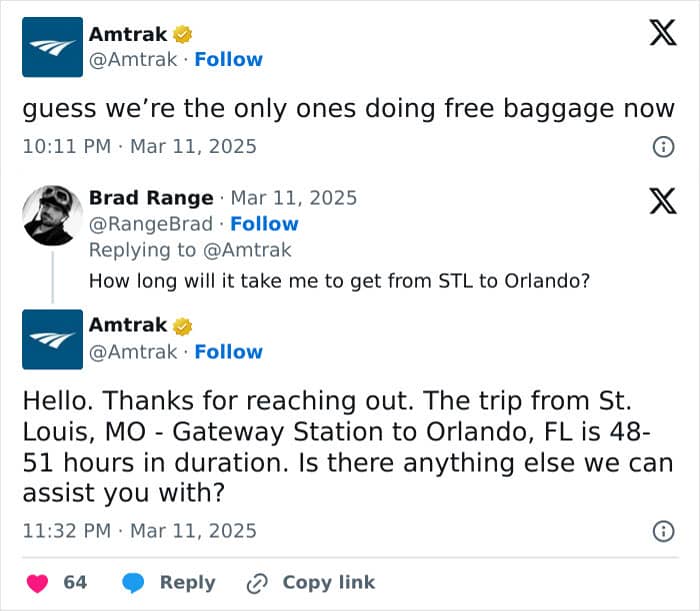Like the tweet with the pink heart
Image resolution: width=700 pixels, height=611 pixels.
[37, 583]
